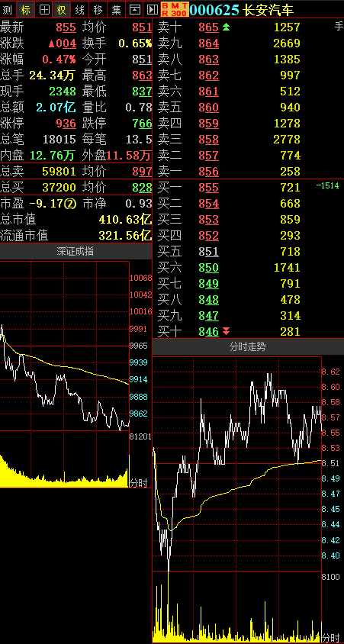
Task: Click the 买七 price 849
Action: [208, 284]
